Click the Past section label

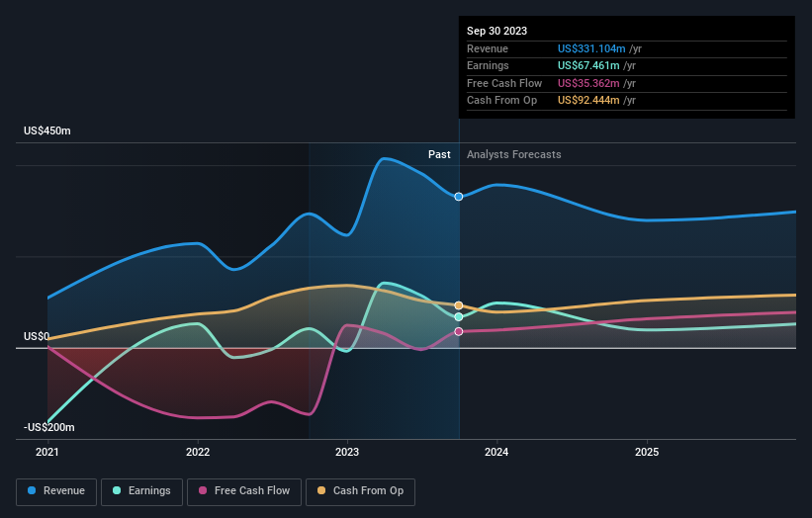pos(439,154)
